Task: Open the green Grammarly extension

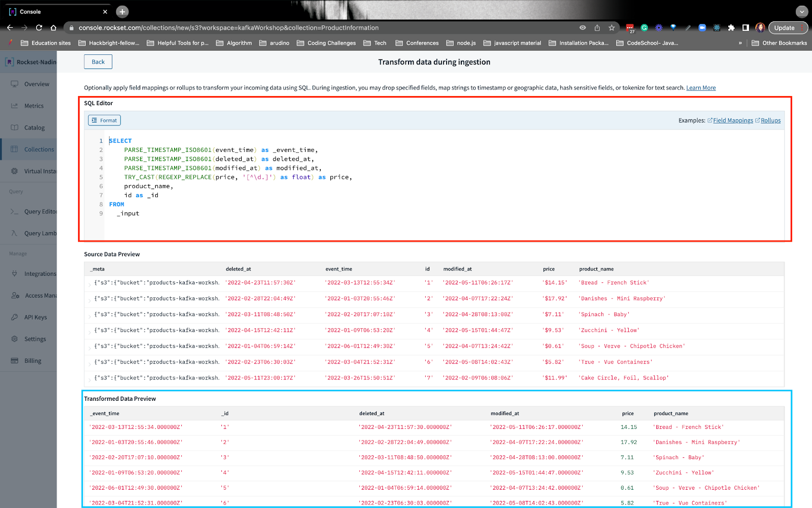Action: point(645,27)
